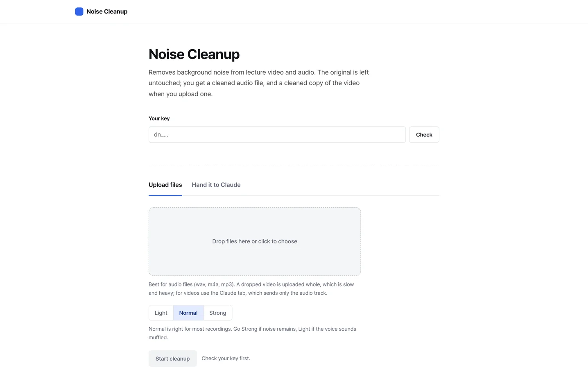
Task: Select the Strong cleanup strength
Action: click(217, 313)
